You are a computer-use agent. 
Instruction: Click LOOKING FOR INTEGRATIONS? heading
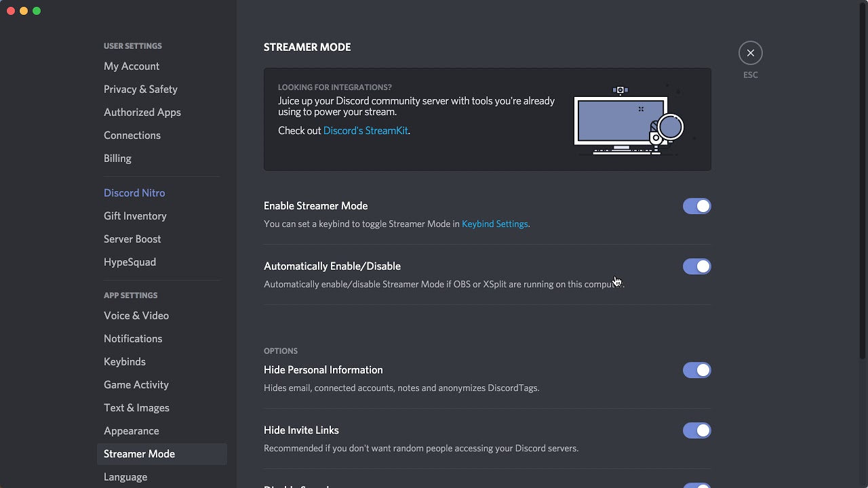pyautogui.click(x=335, y=87)
